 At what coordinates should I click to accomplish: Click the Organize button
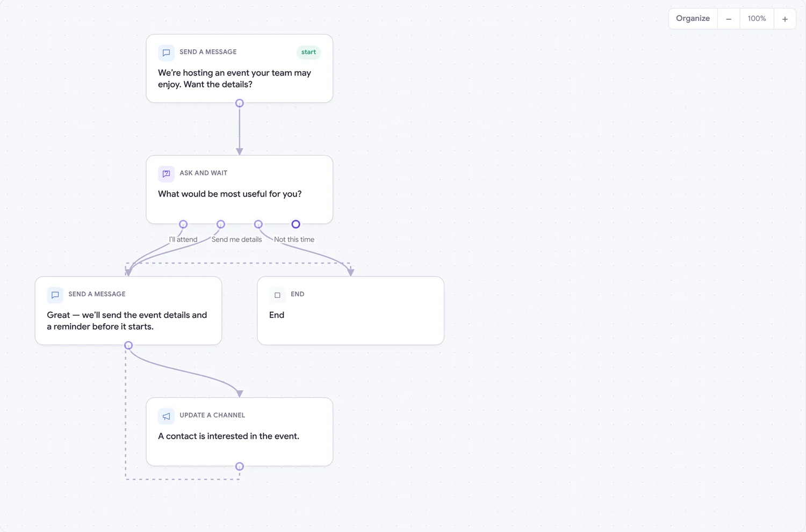pos(693,19)
